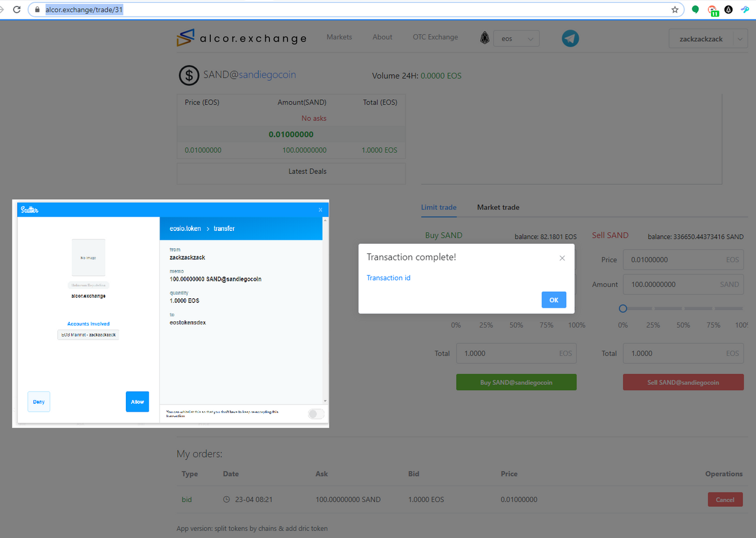Click the zackzackzack account button

701,39
